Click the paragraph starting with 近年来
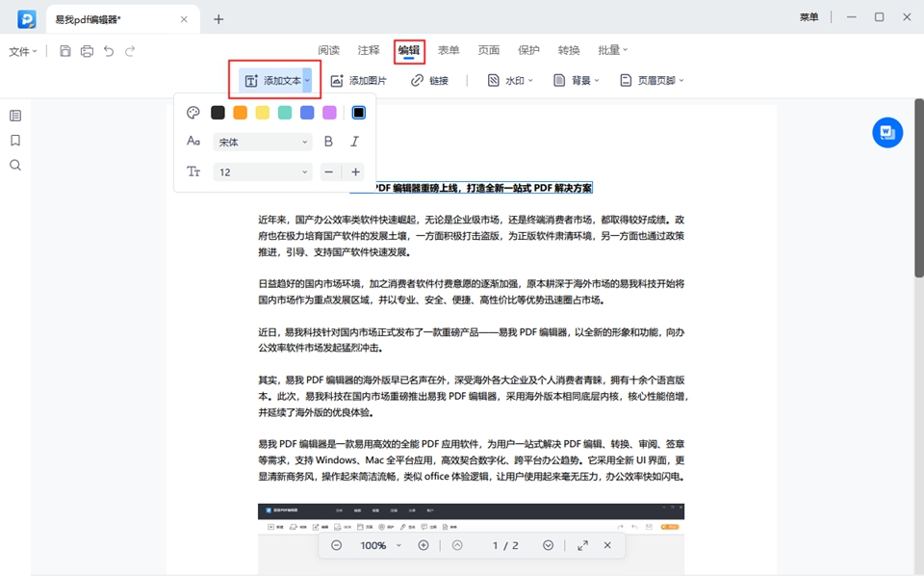Image resolution: width=924 pixels, height=576 pixels. 472,236
